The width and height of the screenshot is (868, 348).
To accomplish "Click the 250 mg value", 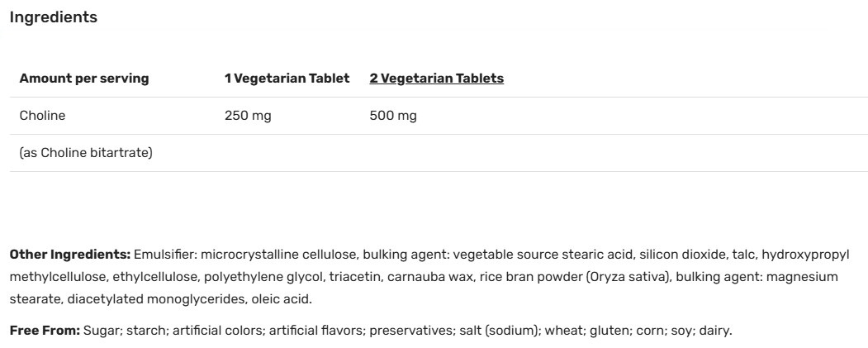I will [248, 116].
